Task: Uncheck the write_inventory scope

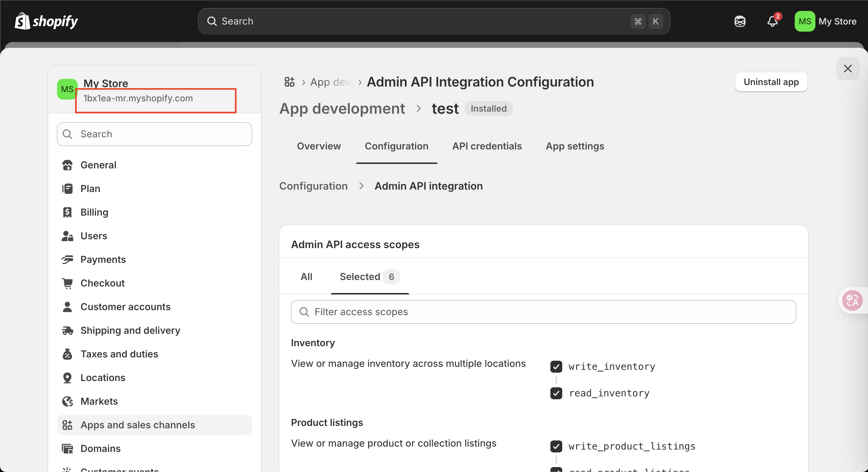Action: [556, 367]
